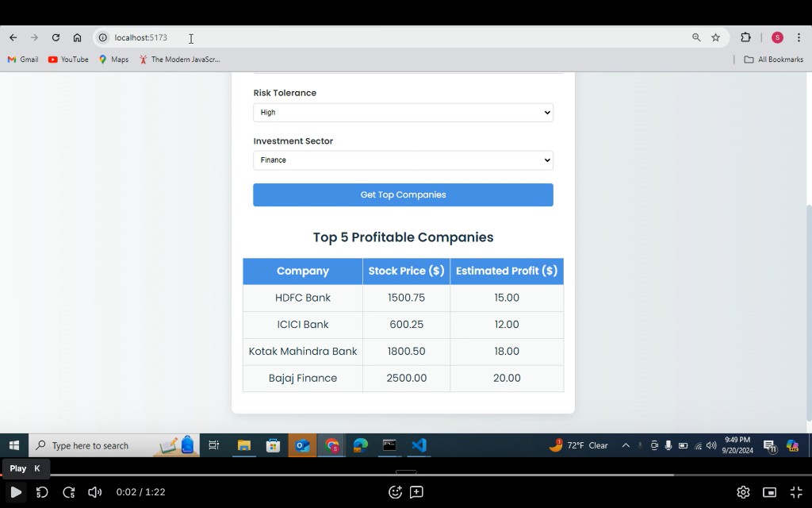Viewport: 812px width, 508px height.
Task: Open the Risk Tolerance dropdown
Action: [x=403, y=113]
